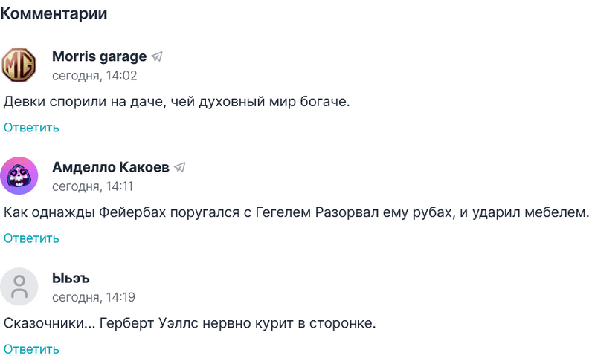Open the Ыьэъ profile name
This screenshot has width=595, height=364.
pos(71,279)
